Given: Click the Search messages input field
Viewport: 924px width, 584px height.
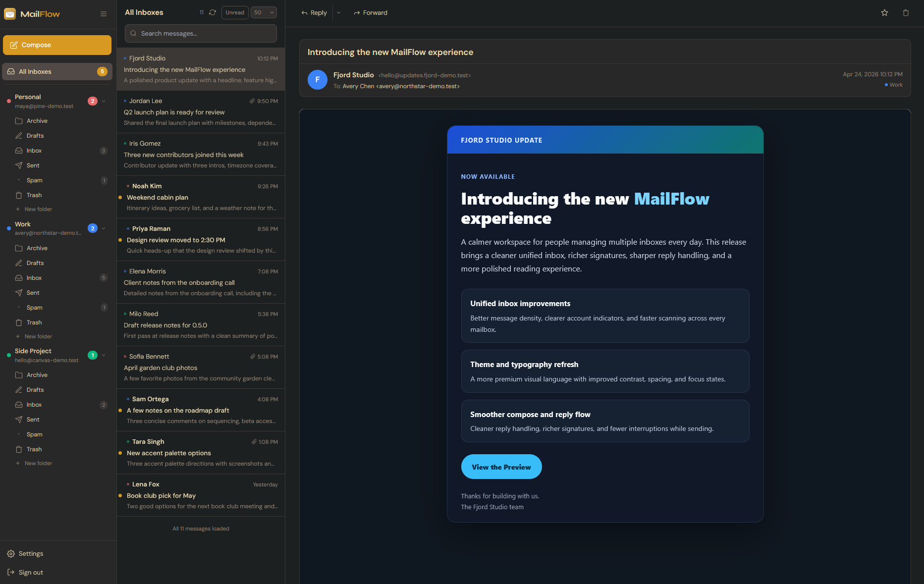Looking at the screenshot, I should 200,33.
